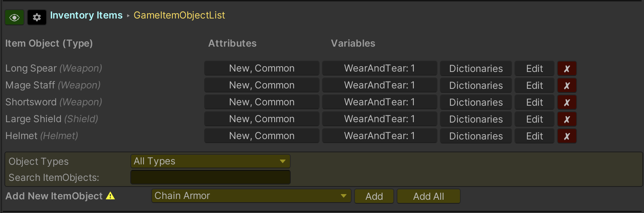The width and height of the screenshot is (644, 213).
Task: Click Add button for new ItemObject
Action: point(374,197)
